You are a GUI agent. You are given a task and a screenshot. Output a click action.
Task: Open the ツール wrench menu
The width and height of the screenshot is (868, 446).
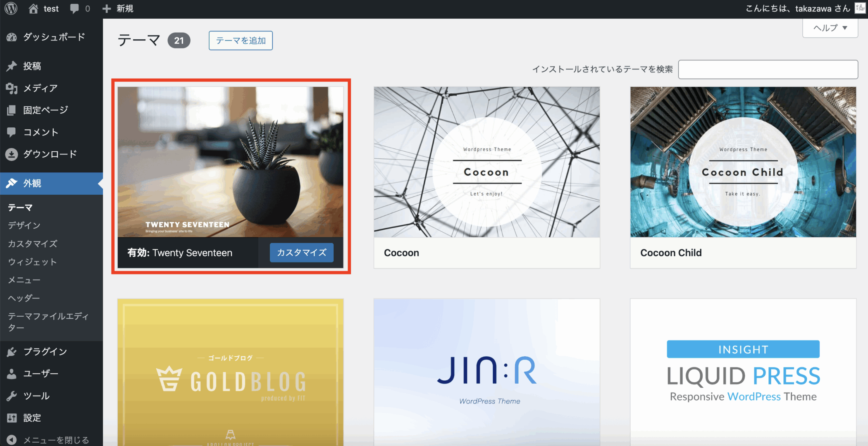coord(36,396)
